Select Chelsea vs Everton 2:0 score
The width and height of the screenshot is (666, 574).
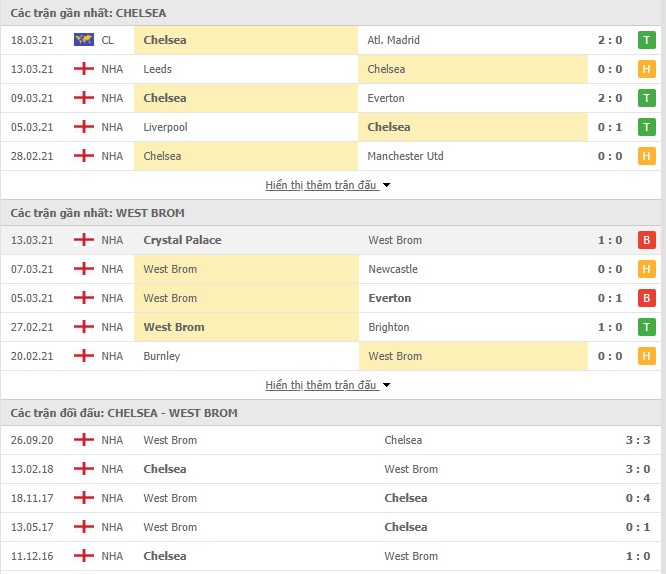(x=610, y=98)
